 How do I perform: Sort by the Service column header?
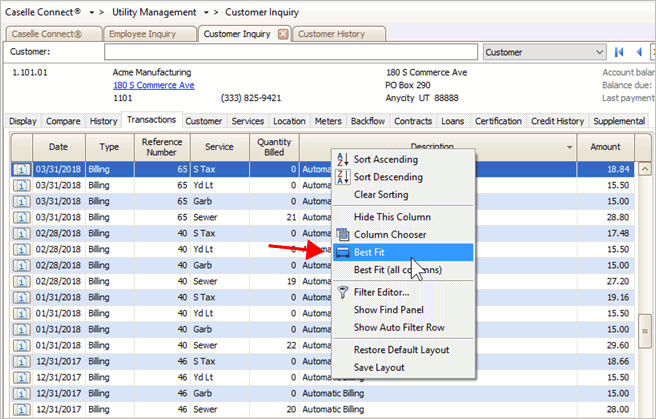click(220, 147)
